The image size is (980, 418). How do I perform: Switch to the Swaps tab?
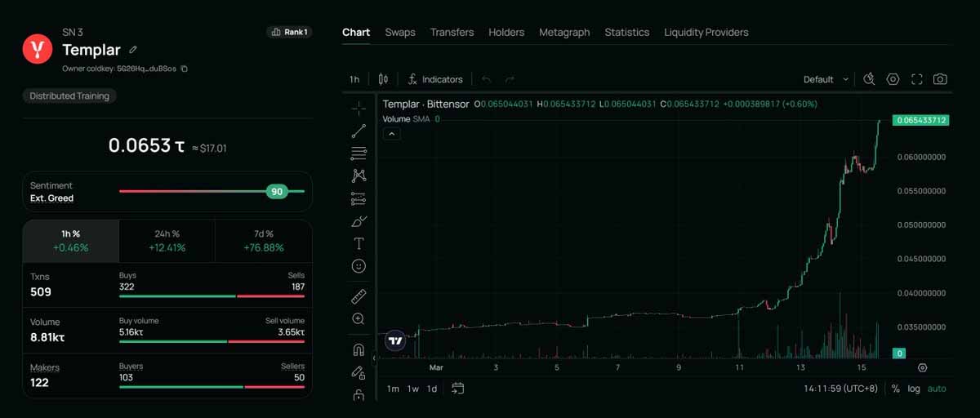coord(400,33)
